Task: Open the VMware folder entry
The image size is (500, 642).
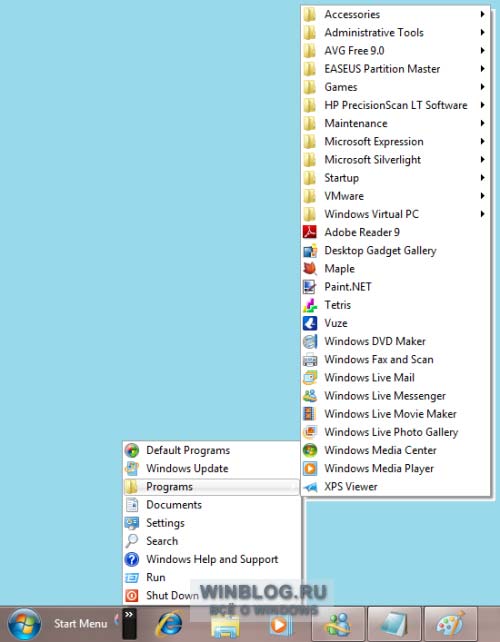Action: tap(396, 196)
